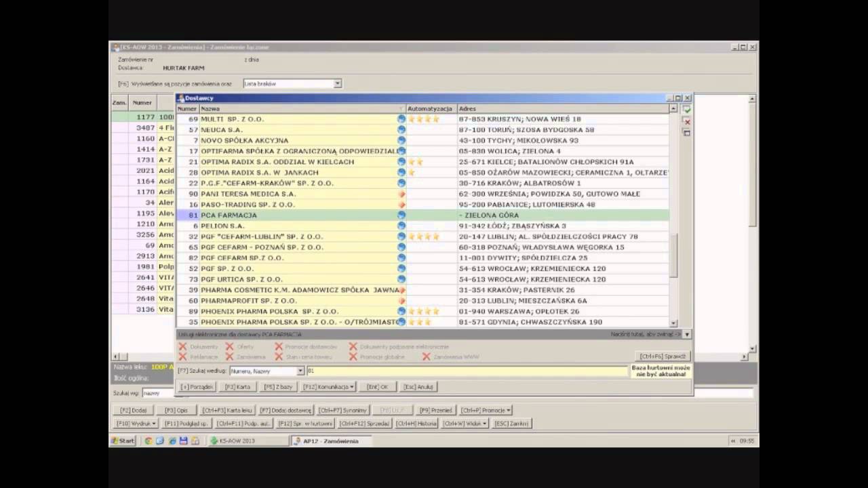This screenshot has height=488, width=868.
Task: Open the Start menu
Action: point(123,441)
